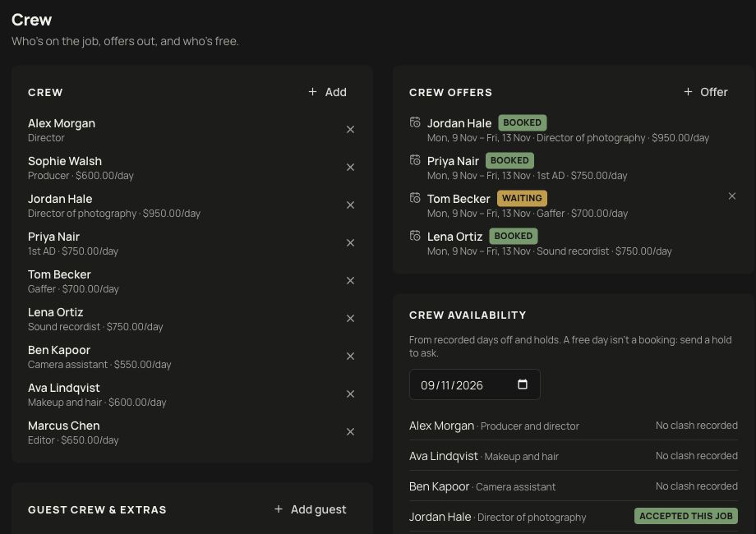Click the Guest Crew & Extras heading
756x534 pixels.
pyautogui.click(x=97, y=510)
